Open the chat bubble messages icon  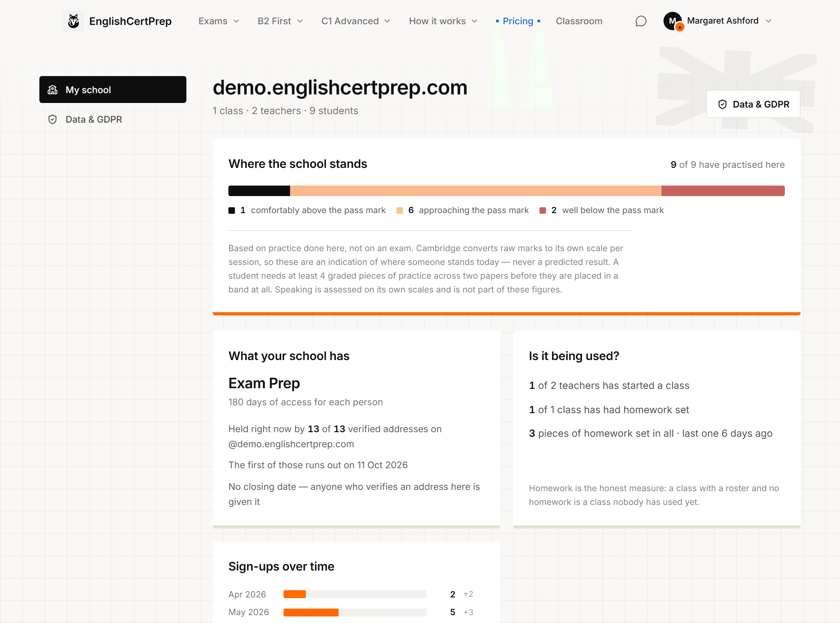point(641,21)
